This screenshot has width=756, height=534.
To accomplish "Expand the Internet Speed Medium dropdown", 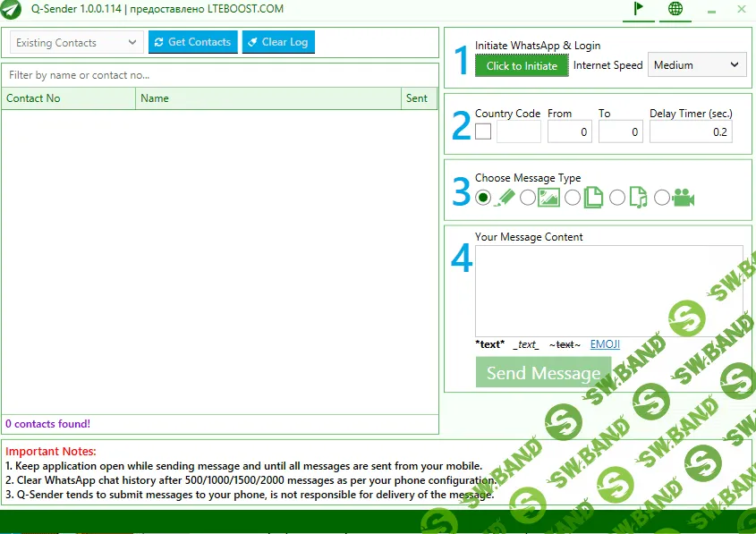I will (696, 64).
